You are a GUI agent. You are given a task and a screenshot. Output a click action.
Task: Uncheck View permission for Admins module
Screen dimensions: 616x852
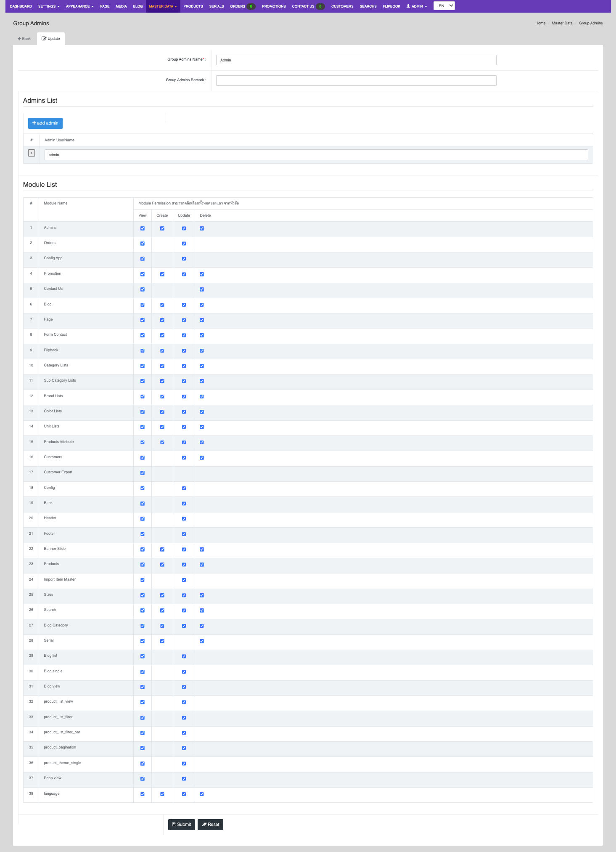click(143, 228)
